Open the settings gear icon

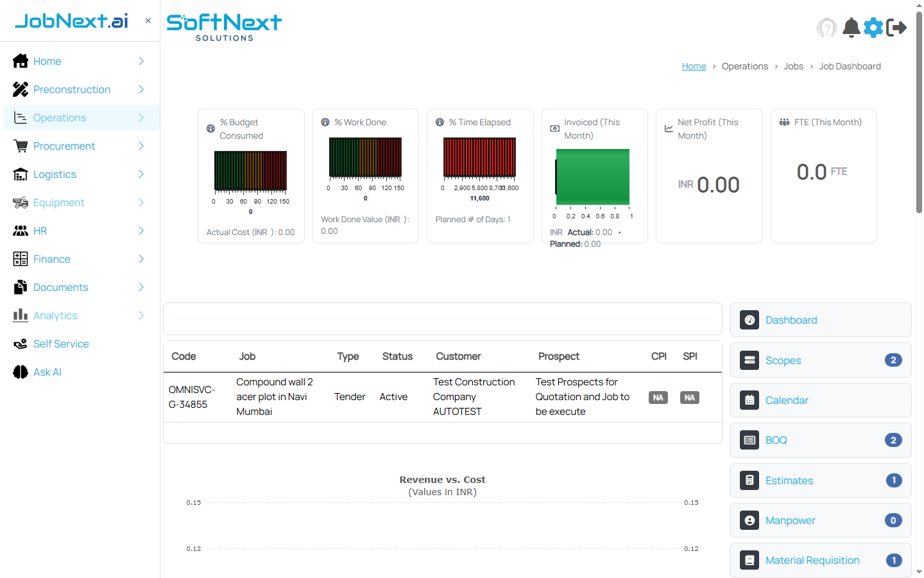click(x=873, y=28)
